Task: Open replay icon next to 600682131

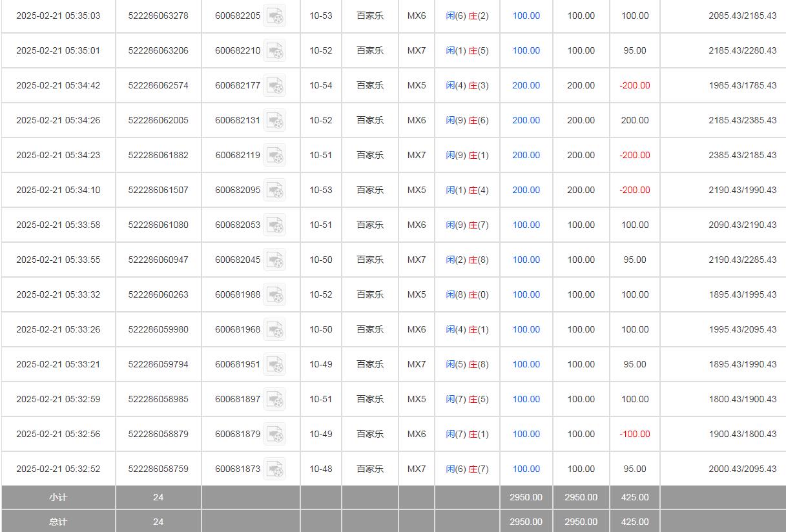Action: (274, 120)
